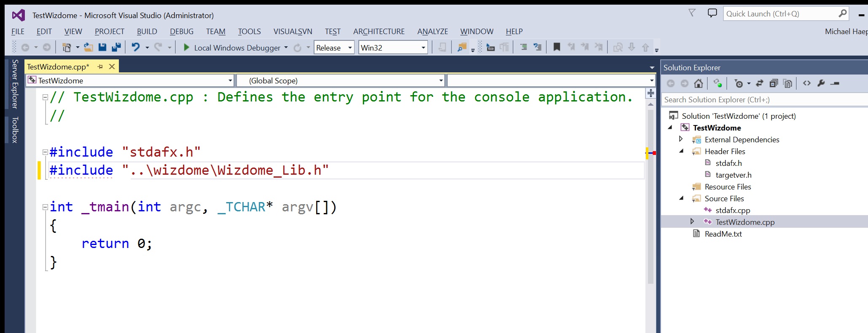
Task: Open Properties via the wrench icon
Action: [821, 83]
